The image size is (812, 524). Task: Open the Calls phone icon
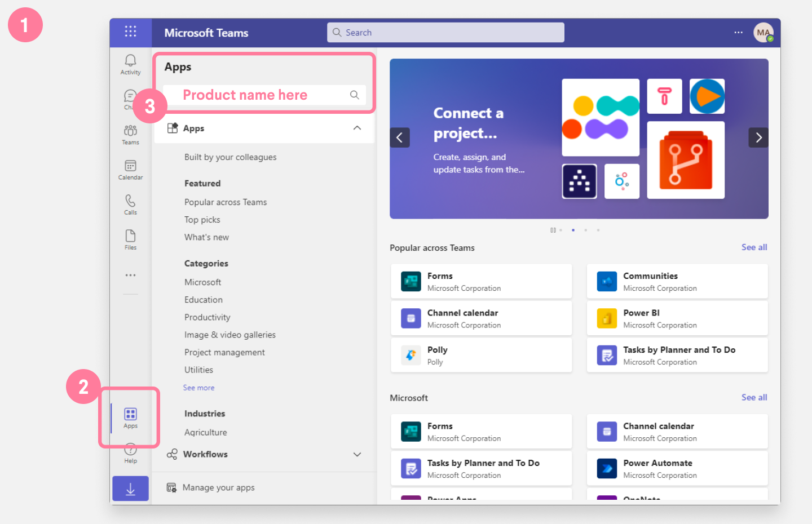click(x=130, y=204)
